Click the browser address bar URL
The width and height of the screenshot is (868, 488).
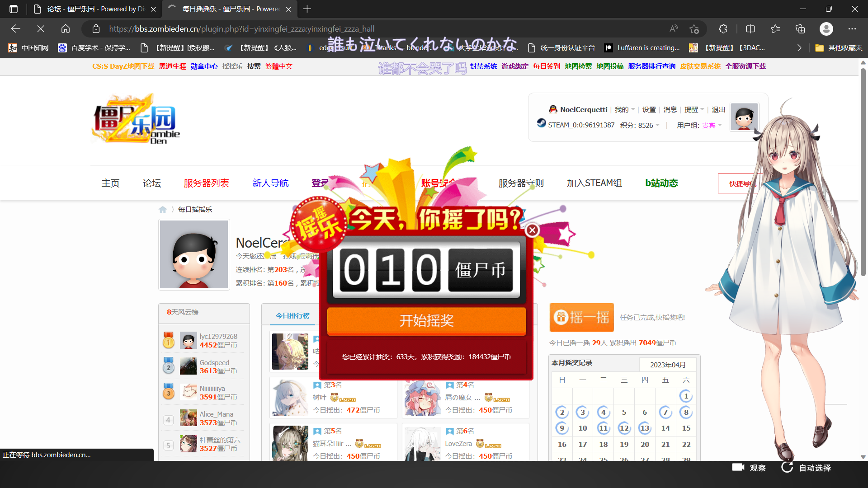coord(242,29)
